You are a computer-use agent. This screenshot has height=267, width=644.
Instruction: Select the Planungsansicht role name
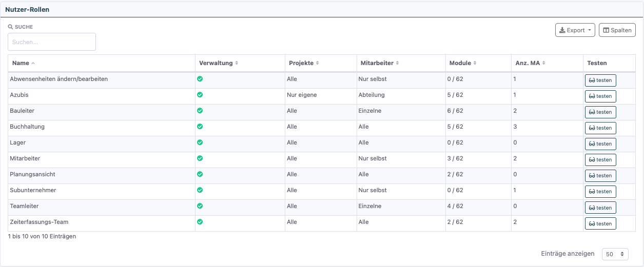32,174
